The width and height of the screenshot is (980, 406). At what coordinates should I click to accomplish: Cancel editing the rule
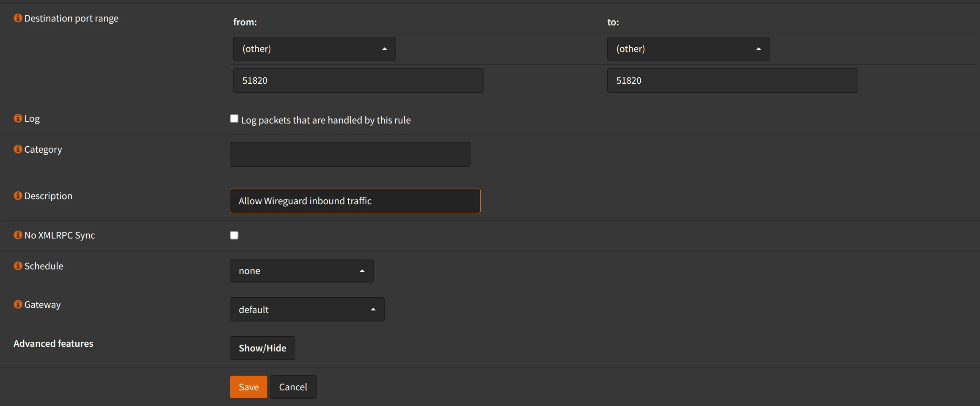[x=293, y=387]
